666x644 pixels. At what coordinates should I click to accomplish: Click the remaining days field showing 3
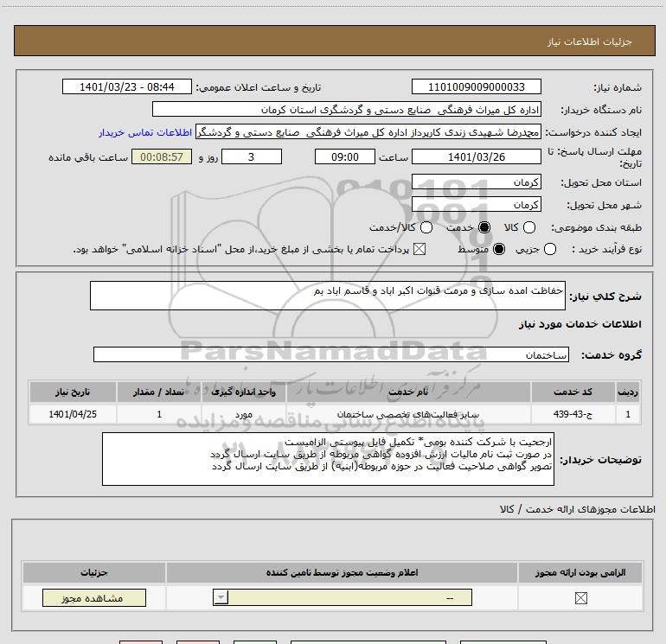click(x=252, y=156)
